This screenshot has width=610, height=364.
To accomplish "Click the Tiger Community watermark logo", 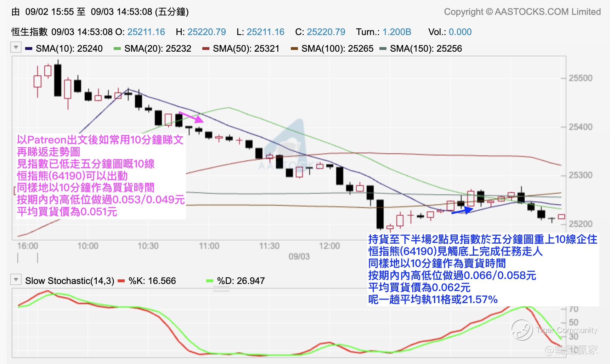I will [522, 330].
